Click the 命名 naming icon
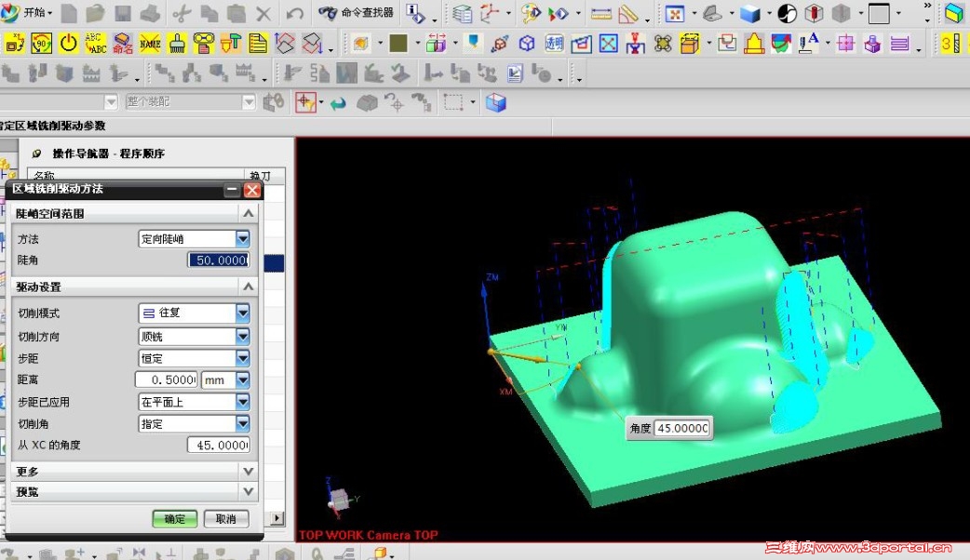 click(123, 44)
